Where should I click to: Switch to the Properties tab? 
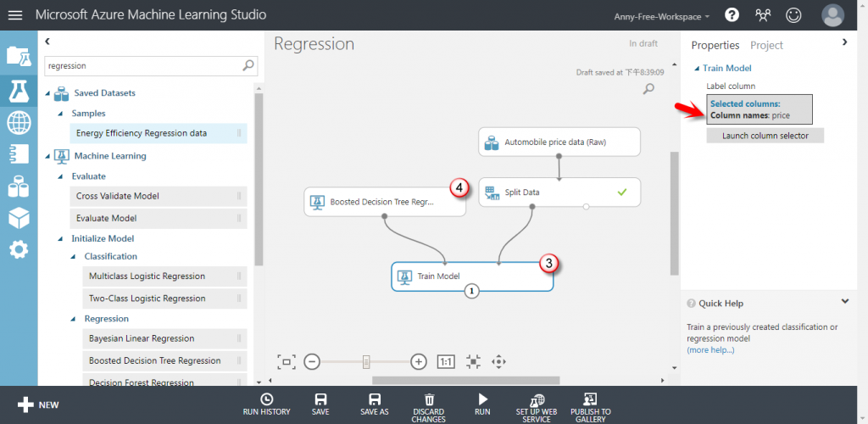(715, 46)
